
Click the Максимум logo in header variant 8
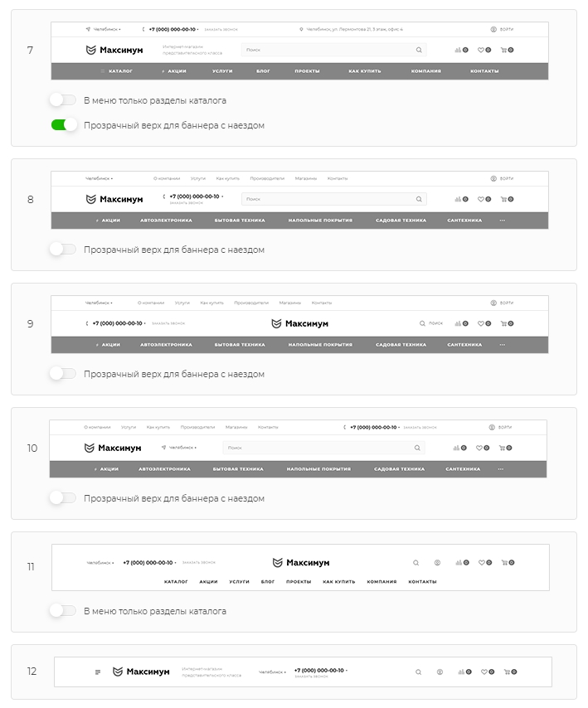[114, 199]
